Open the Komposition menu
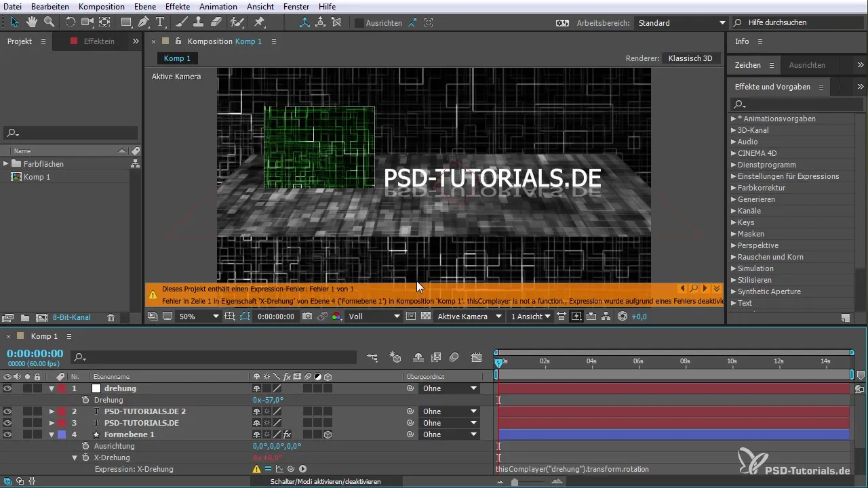The width and height of the screenshot is (868, 488). [x=102, y=6]
